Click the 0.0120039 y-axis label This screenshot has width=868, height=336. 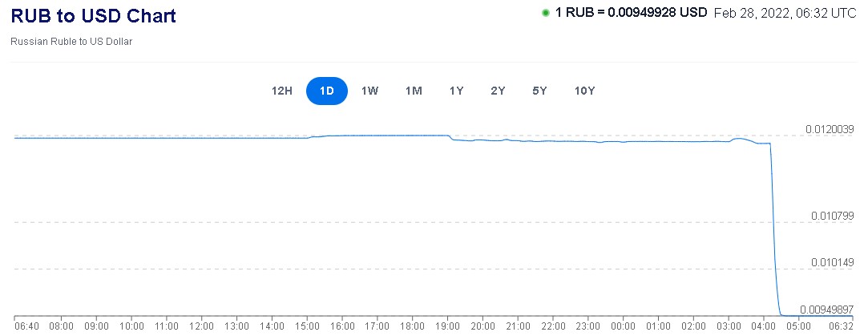[830, 129]
